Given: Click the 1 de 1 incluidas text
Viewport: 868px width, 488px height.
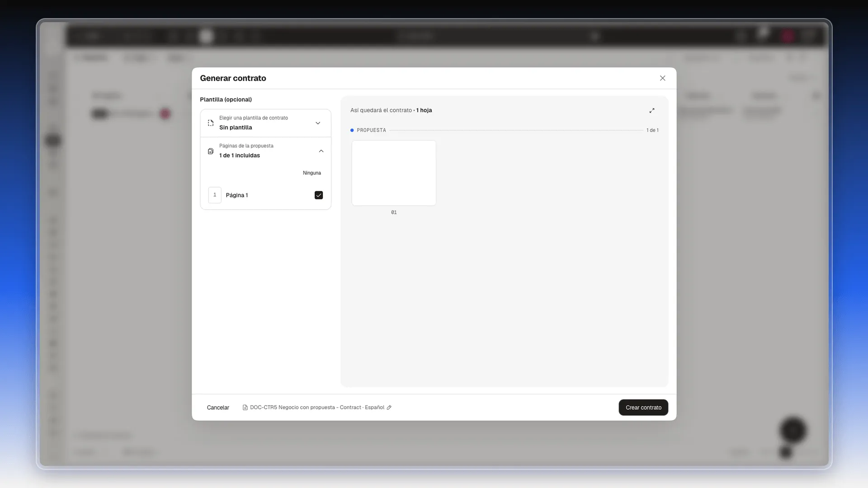Looking at the screenshot, I should 240,155.
